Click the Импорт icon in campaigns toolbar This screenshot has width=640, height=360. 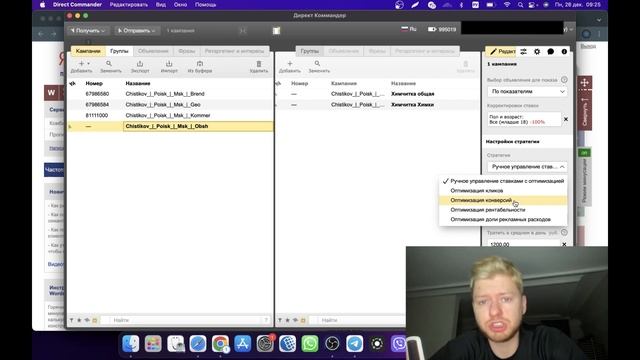pos(169,64)
